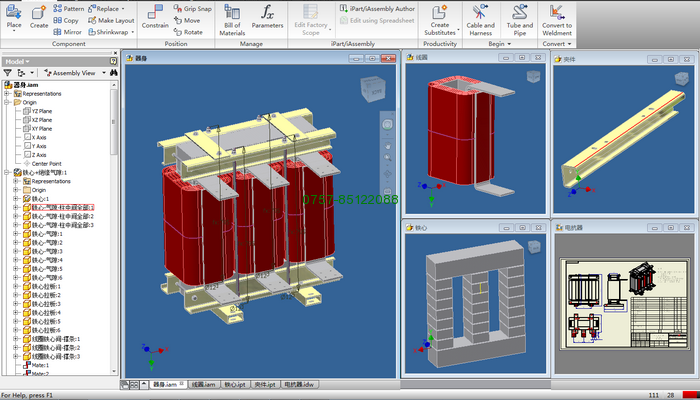The width and height of the screenshot is (700, 400).
Task: Switch to the 铁心.ipt document tab
Action: coord(236,384)
